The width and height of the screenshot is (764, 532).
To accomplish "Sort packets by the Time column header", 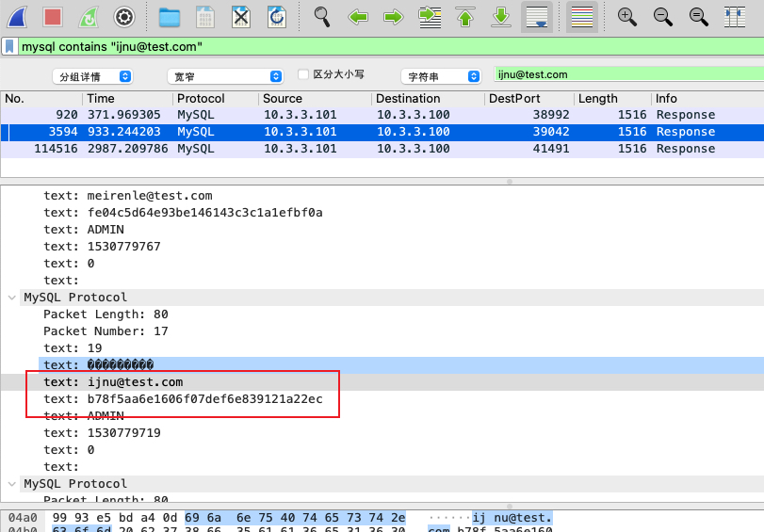I will 127,99.
